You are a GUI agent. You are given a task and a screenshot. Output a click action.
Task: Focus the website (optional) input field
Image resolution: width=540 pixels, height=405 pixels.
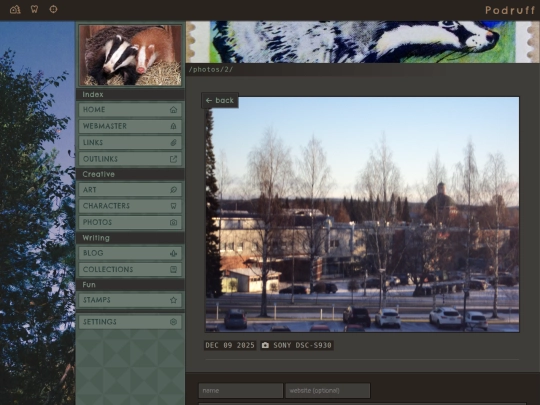[328, 391]
